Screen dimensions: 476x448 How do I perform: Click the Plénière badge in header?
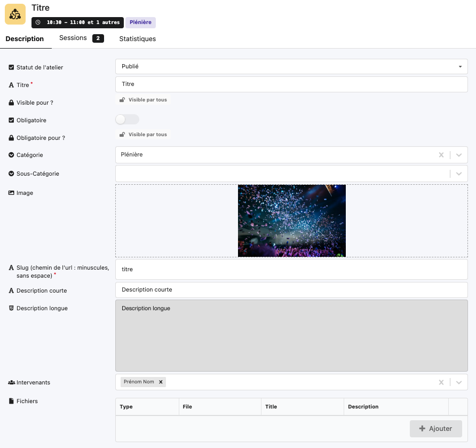(x=140, y=22)
